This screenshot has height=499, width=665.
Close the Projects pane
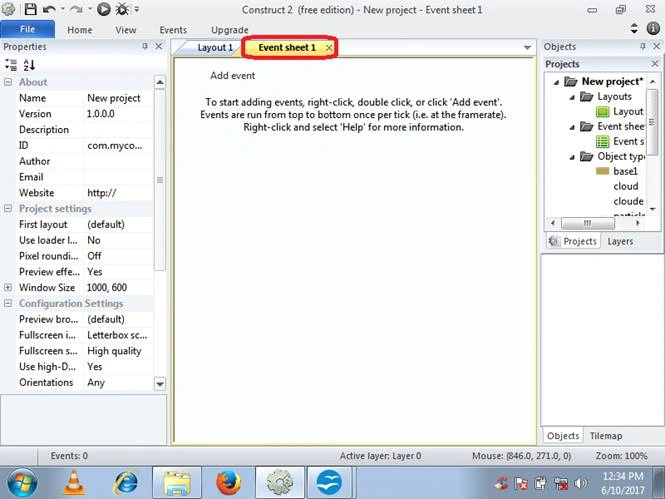[655, 64]
